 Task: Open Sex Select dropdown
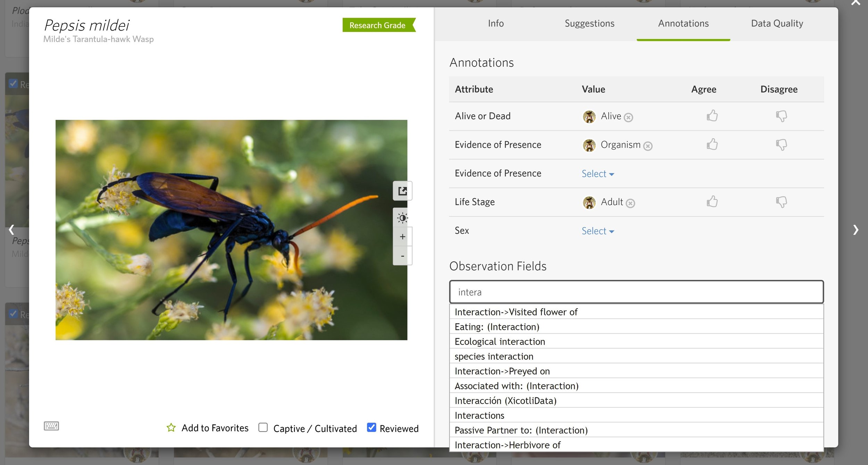[x=598, y=231]
